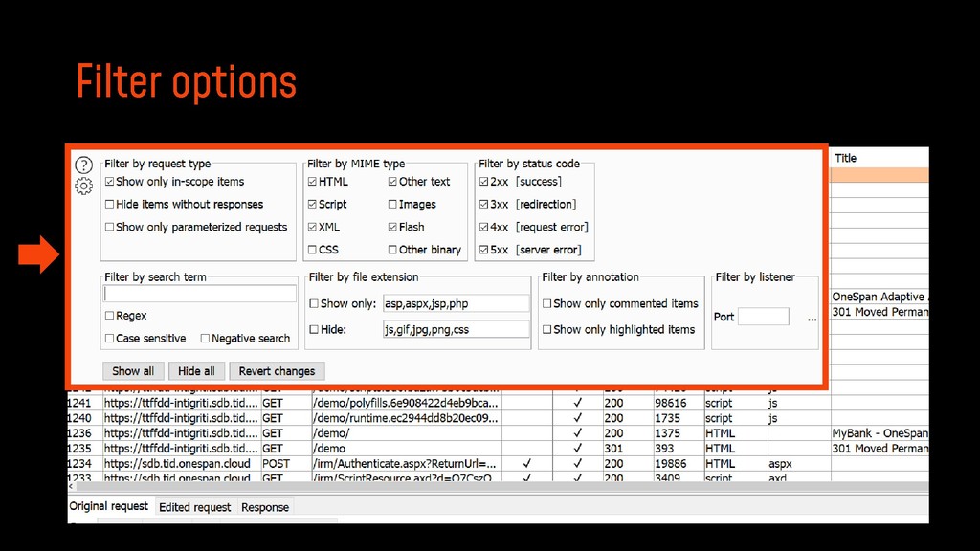
Task: Edit the js,gif,jpg,png,css hide field
Action: [457, 329]
